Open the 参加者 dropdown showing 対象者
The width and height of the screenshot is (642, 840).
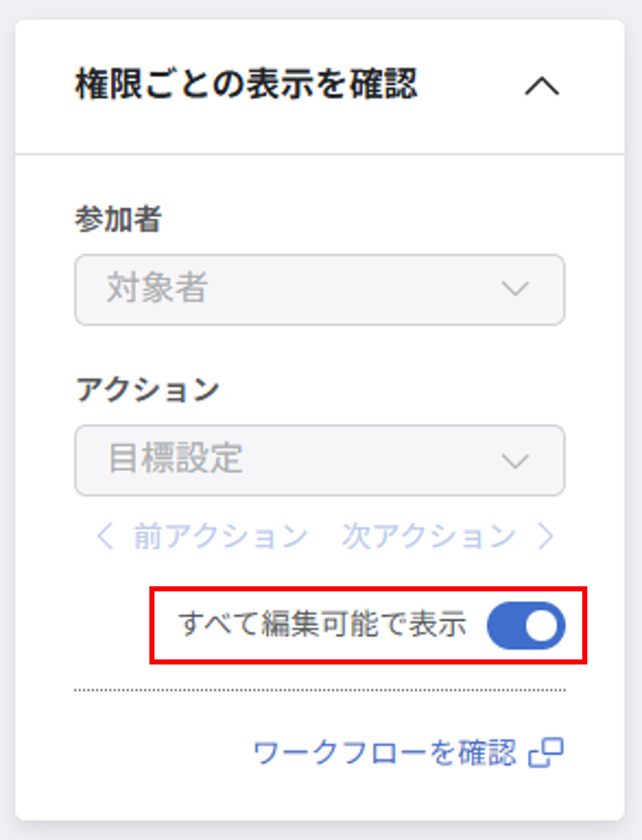tap(319, 289)
